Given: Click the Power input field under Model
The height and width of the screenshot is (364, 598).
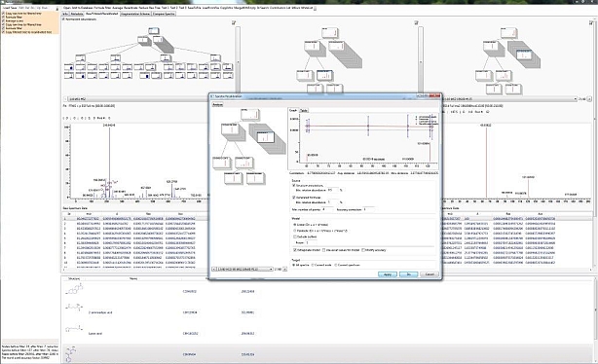Looking at the screenshot, I should click(311, 242).
